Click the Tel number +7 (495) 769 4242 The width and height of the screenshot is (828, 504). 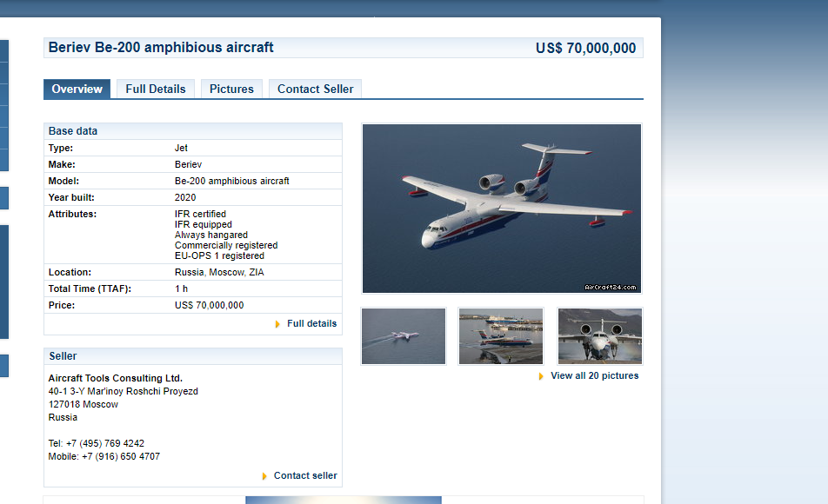click(x=105, y=444)
